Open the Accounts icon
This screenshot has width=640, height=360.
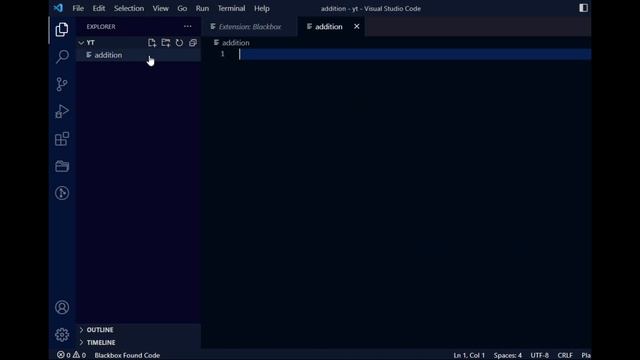tap(62, 307)
